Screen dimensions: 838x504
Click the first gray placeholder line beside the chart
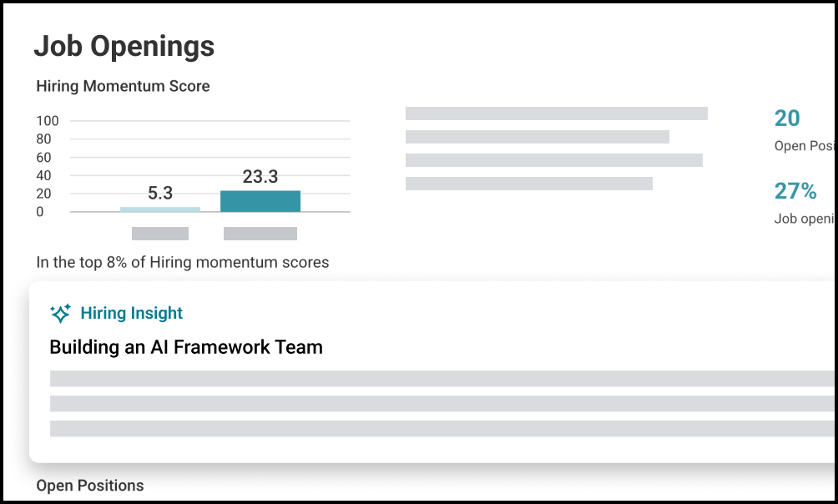click(556, 113)
